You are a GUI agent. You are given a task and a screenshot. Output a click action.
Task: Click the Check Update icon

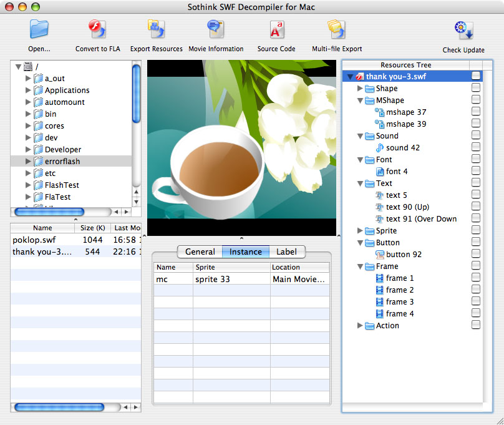(463, 30)
